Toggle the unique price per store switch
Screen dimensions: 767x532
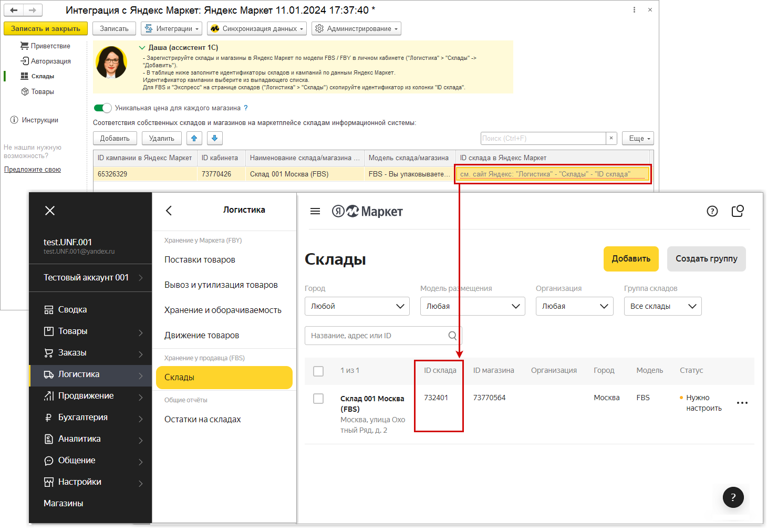[102, 108]
